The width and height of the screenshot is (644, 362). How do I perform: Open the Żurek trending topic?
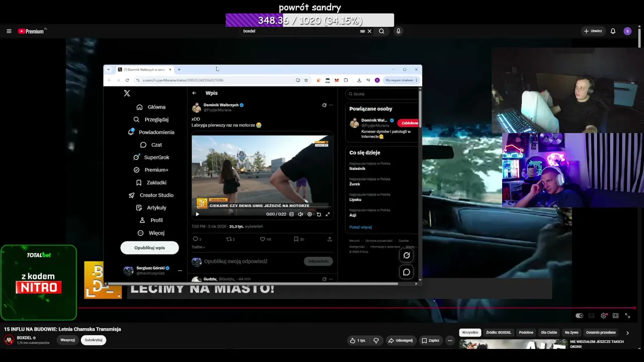click(x=355, y=184)
